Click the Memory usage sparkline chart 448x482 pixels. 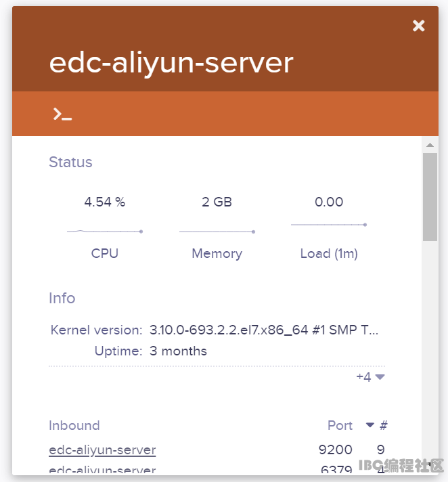coord(217,232)
